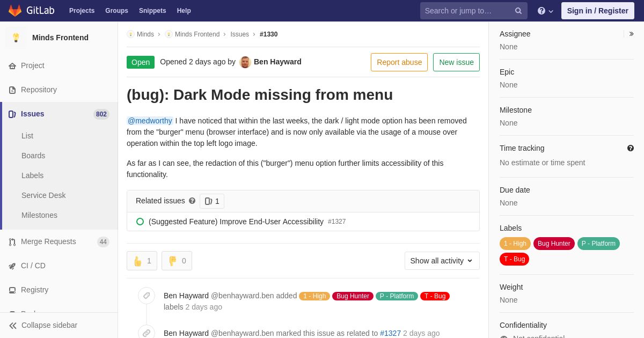Give a thumbs up reaction

(x=142, y=261)
